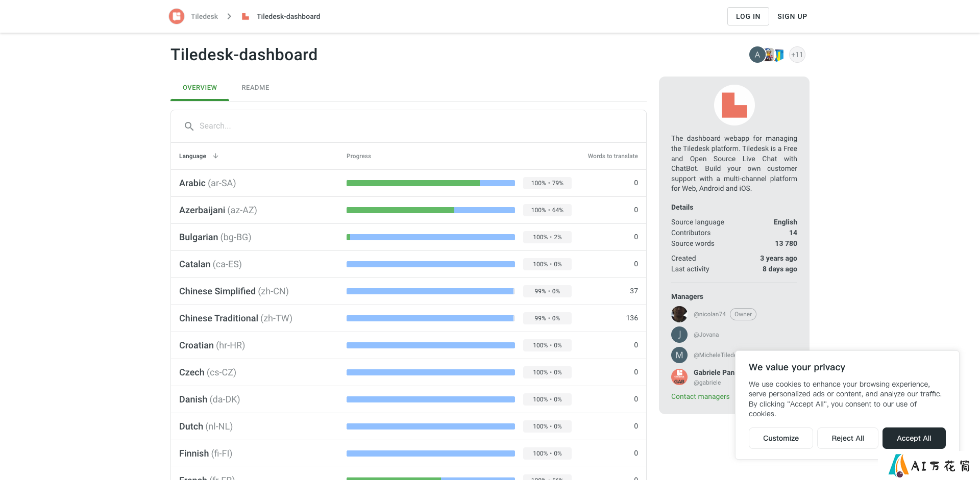Open Azerbaijani (az-AZ) language row

click(x=408, y=210)
